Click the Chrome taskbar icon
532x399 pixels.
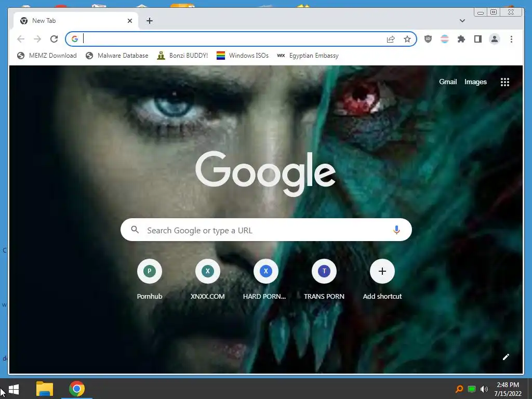[x=77, y=389]
